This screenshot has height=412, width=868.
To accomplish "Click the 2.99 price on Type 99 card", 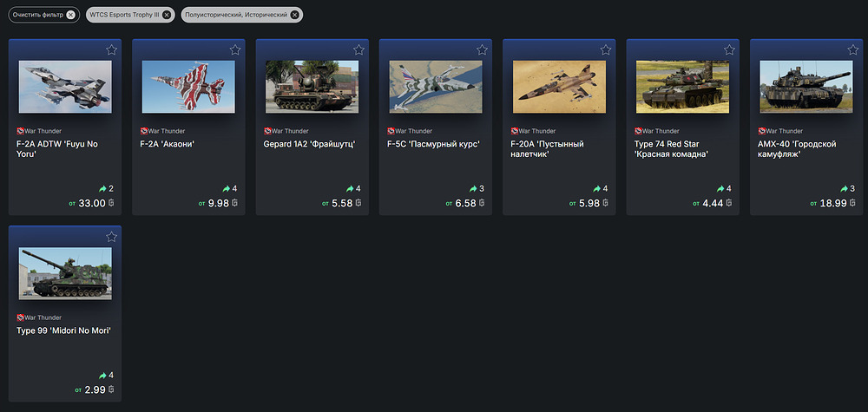I will click(94, 389).
